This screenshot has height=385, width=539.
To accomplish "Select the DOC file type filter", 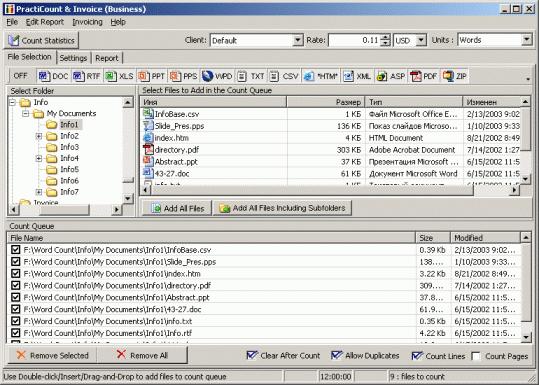I will [53, 76].
